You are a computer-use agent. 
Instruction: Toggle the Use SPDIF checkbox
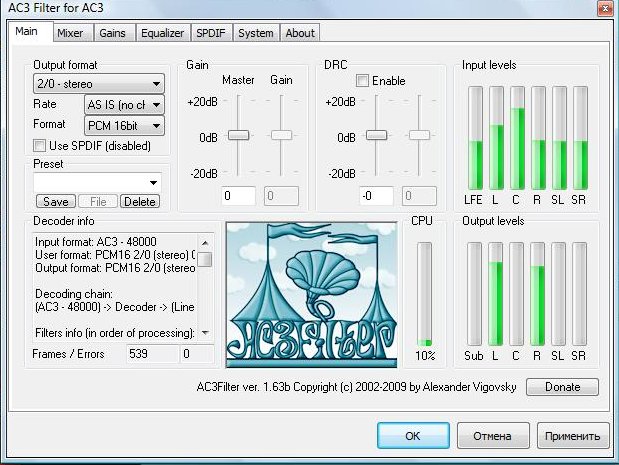coord(39,146)
